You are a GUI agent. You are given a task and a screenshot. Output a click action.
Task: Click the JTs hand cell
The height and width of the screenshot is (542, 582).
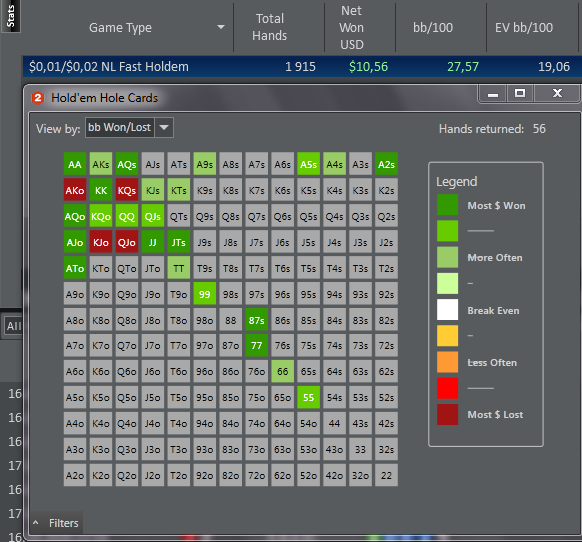pyautogui.click(x=179, y=242)
